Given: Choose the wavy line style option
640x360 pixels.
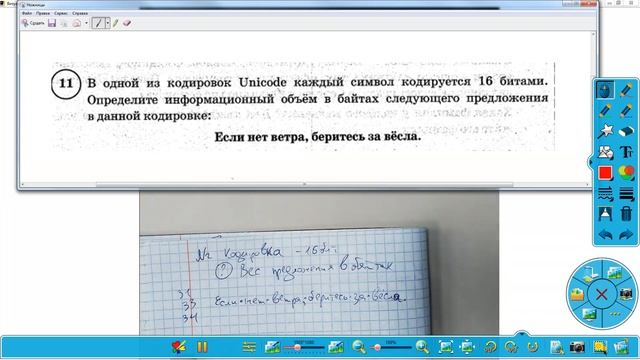Looking at the screenshot, I should [x=605, y=193].
